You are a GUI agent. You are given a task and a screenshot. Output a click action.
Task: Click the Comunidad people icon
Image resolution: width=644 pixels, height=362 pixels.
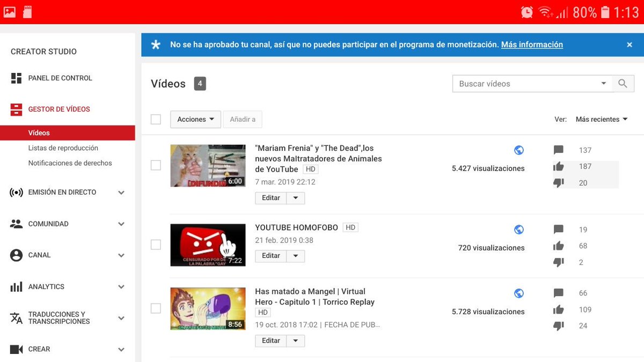16,224
